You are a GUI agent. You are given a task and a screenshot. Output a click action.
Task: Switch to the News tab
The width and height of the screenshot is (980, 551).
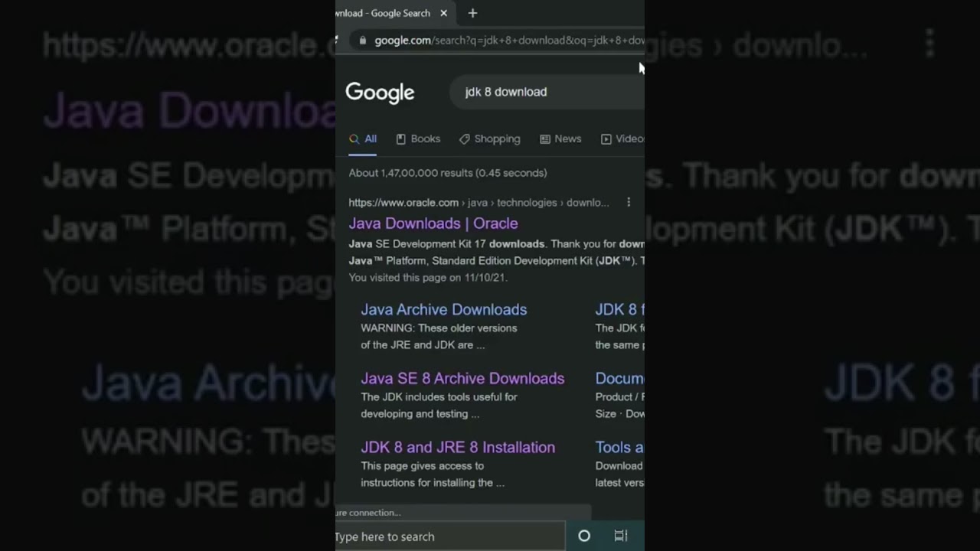tap(560, 139)
